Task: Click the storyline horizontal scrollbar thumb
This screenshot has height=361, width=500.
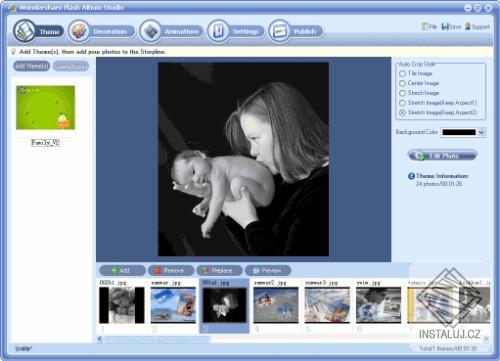Action: point(157,339)
